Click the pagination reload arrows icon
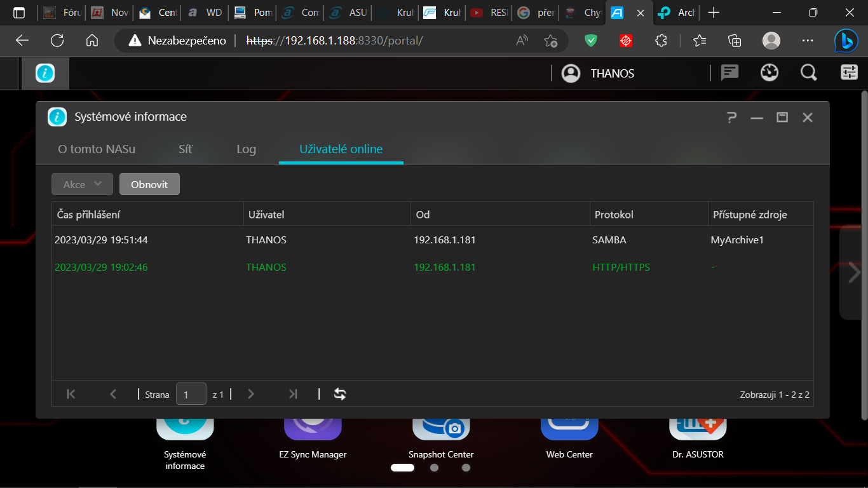 340,394
